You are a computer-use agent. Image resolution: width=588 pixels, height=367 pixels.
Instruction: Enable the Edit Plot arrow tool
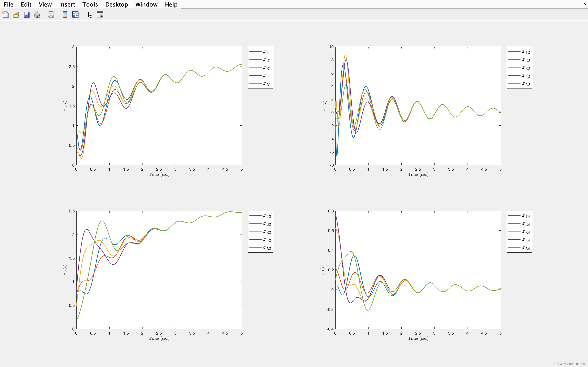[90, 15]
